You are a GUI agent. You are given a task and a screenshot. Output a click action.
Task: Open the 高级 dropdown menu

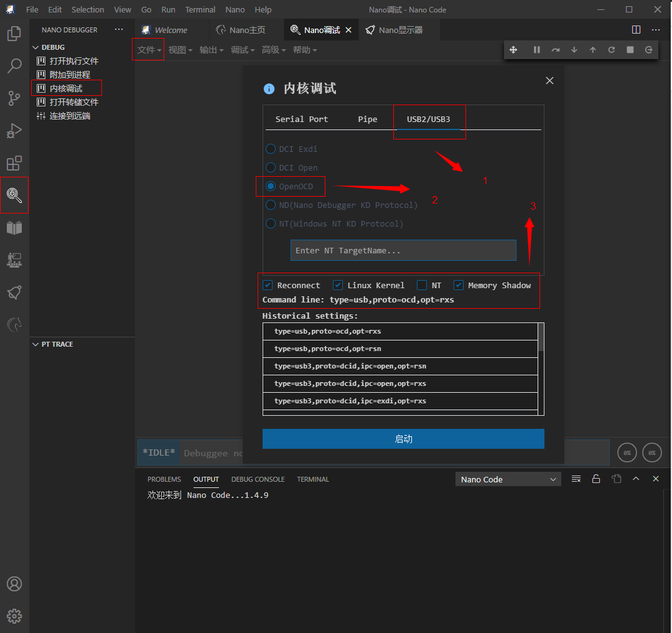pos(273,50)
